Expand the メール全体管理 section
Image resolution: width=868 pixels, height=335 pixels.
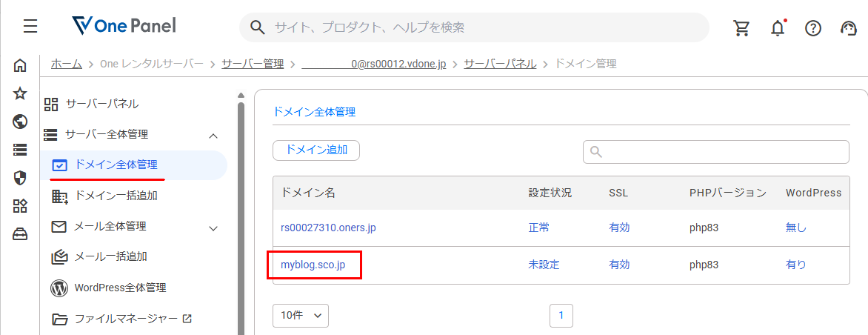click(214, 227)
